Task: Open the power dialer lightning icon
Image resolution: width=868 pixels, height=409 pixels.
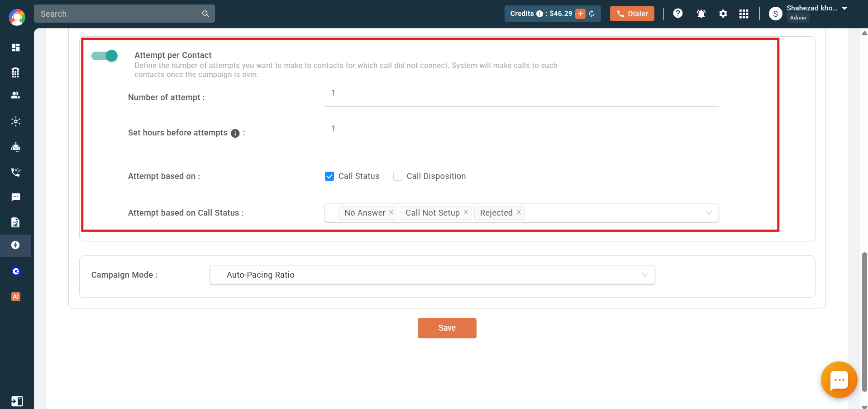Action: pyautogui.click(x=16, y=245)
